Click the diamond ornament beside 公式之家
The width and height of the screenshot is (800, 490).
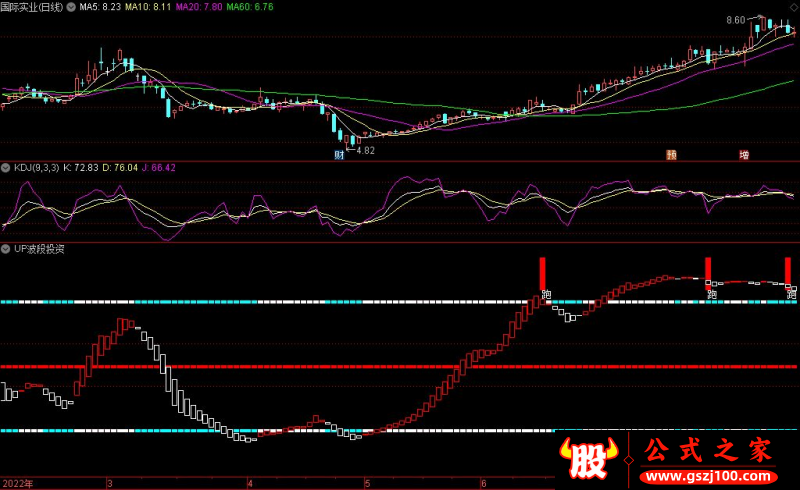coord(629,460)
